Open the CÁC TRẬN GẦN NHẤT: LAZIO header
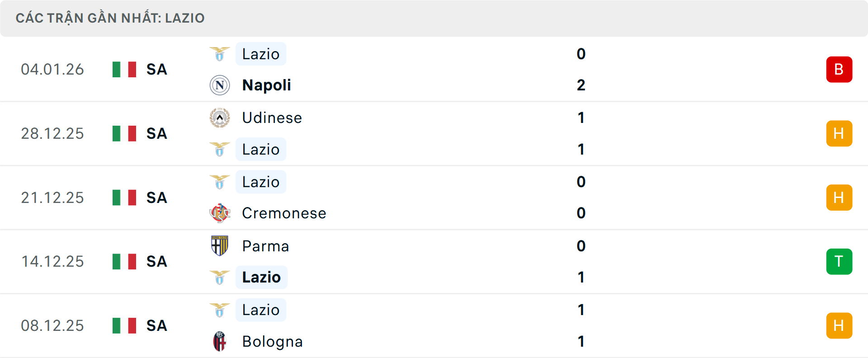Image resolution: width=868 pixels, height=358 pixels. pos(110,18)
